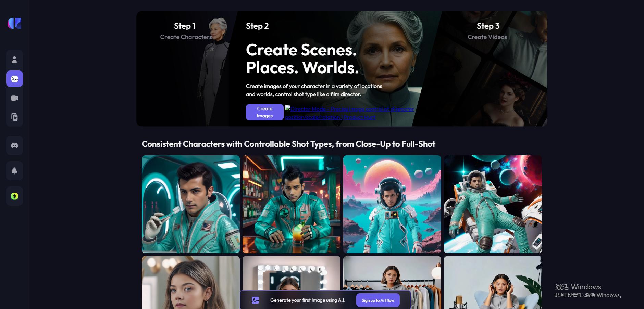Screen dimensions: 644x309
Task: Open the story clips sidebar icon
Action: pos(14,117)
